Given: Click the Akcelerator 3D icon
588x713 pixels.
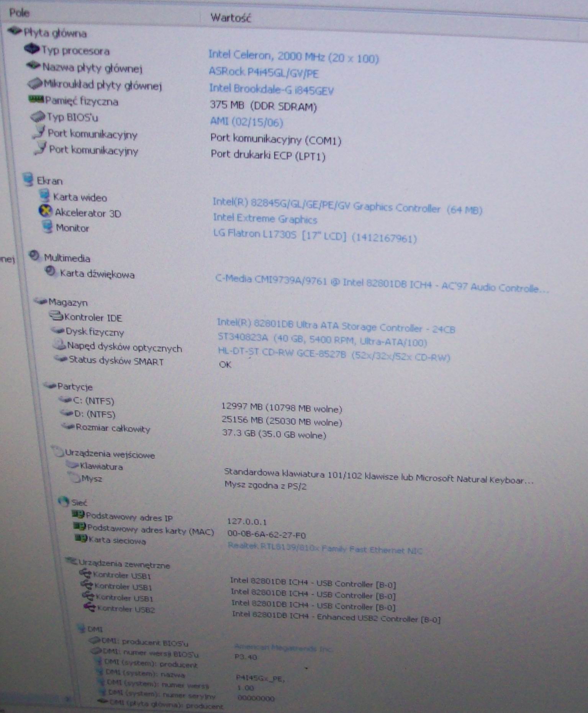Looking at the screenshot, I should 46,211.
